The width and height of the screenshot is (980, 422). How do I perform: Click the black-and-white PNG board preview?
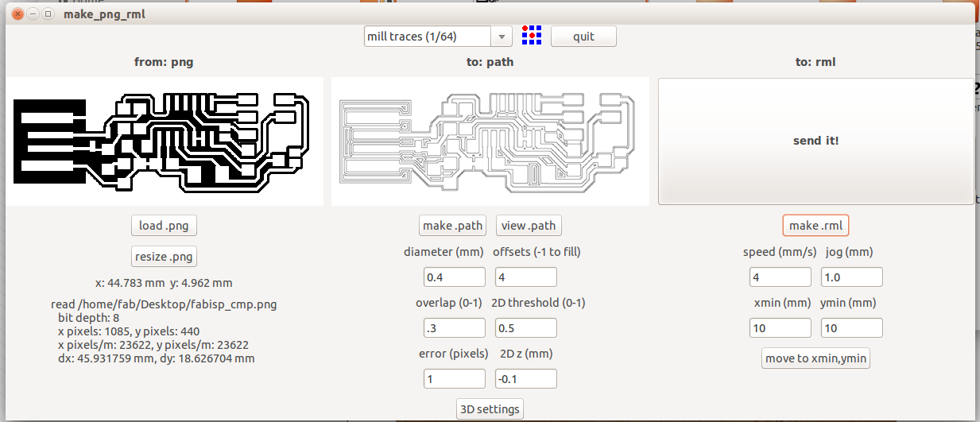165,141
